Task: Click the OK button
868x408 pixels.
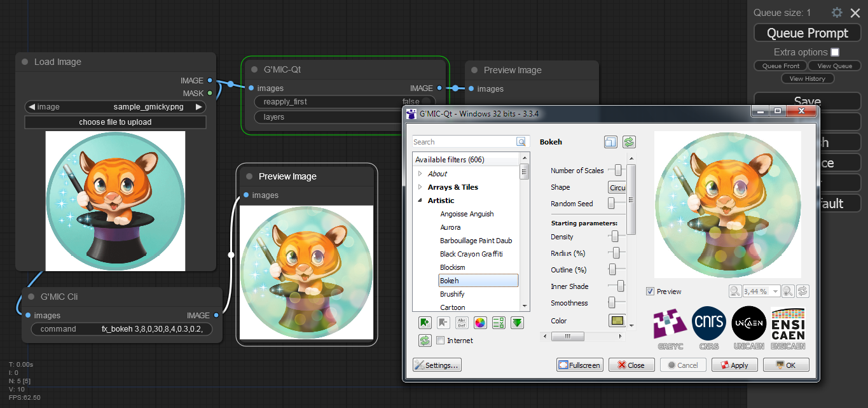Action: tap(786, 365)
